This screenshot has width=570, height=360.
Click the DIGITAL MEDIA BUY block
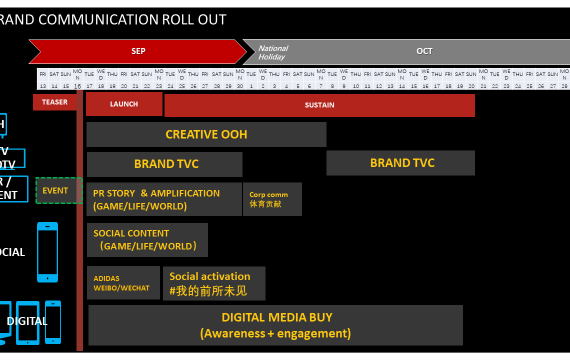[x=276, y=325]
